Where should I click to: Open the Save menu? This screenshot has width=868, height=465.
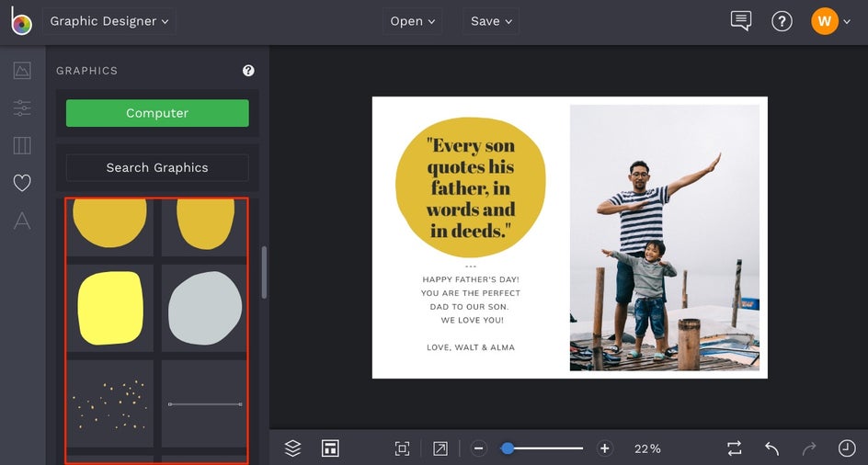(490, 21)
